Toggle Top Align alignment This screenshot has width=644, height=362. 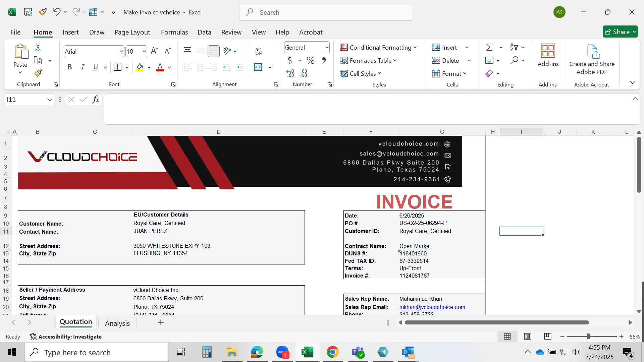pyautogui.click(x=187, y=51)
